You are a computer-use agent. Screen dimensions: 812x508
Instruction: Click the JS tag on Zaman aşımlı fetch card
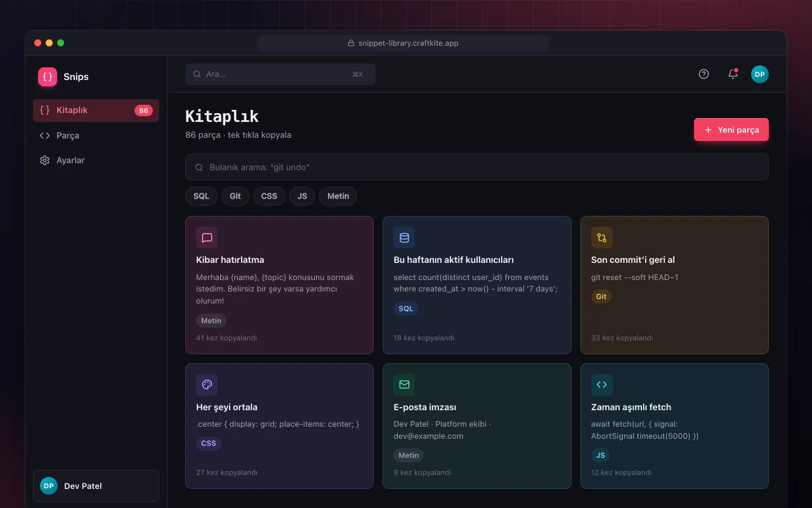600,455
